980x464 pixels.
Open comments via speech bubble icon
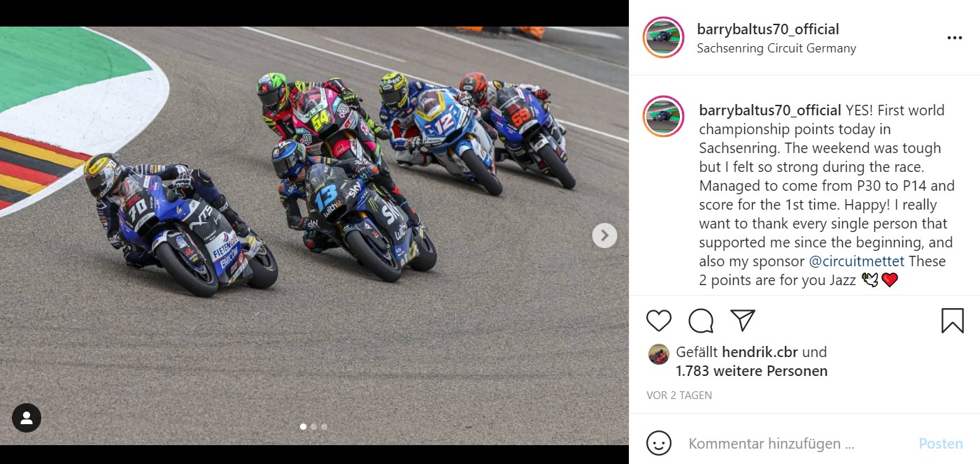tap(701, 321)
